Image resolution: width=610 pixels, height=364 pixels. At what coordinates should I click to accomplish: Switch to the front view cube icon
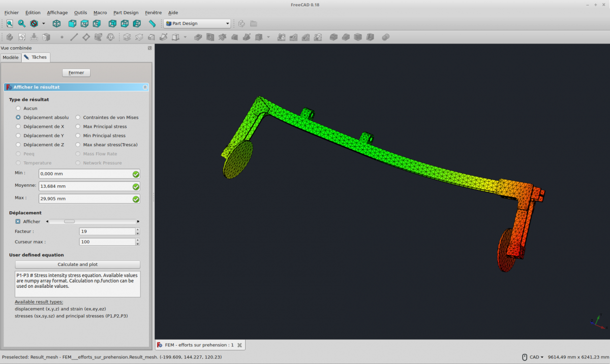[72, 23]
